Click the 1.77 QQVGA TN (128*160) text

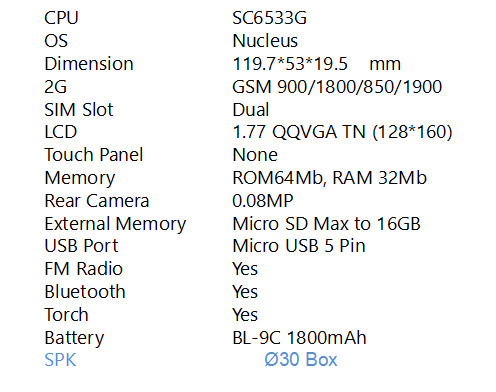click(342, 132)
